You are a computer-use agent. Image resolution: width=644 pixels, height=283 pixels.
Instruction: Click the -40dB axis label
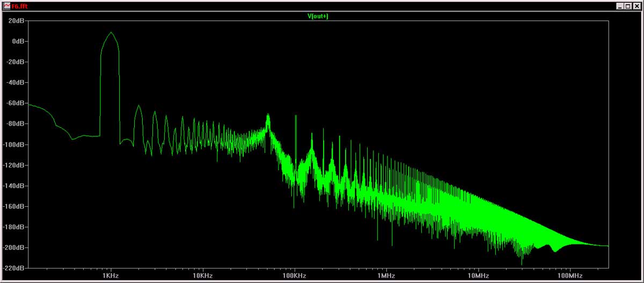(15, 83)
